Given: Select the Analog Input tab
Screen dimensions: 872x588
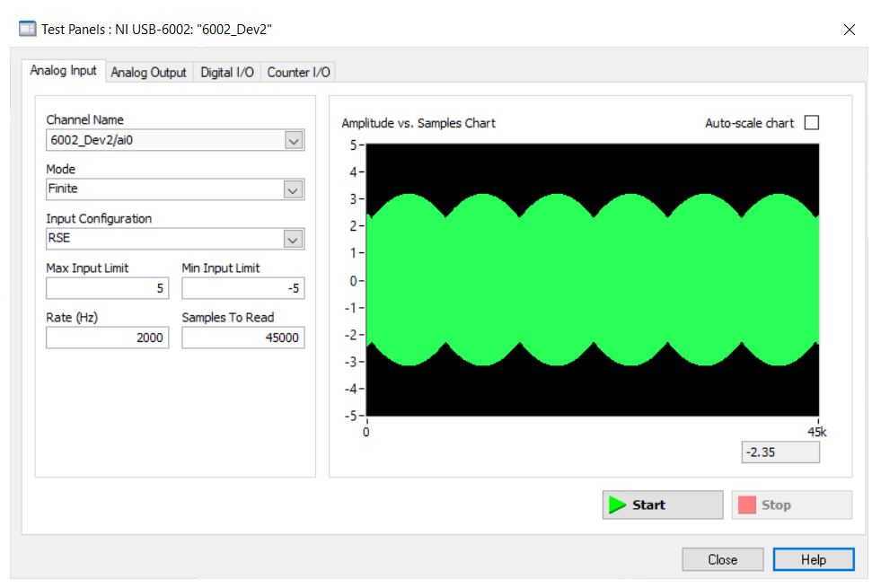Looking at the screenshot, I should [63, 71].
